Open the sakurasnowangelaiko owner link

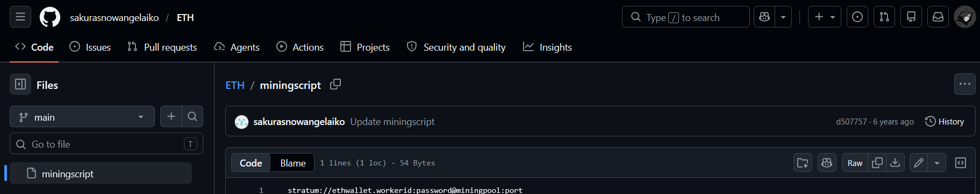(x=115, y=18)
